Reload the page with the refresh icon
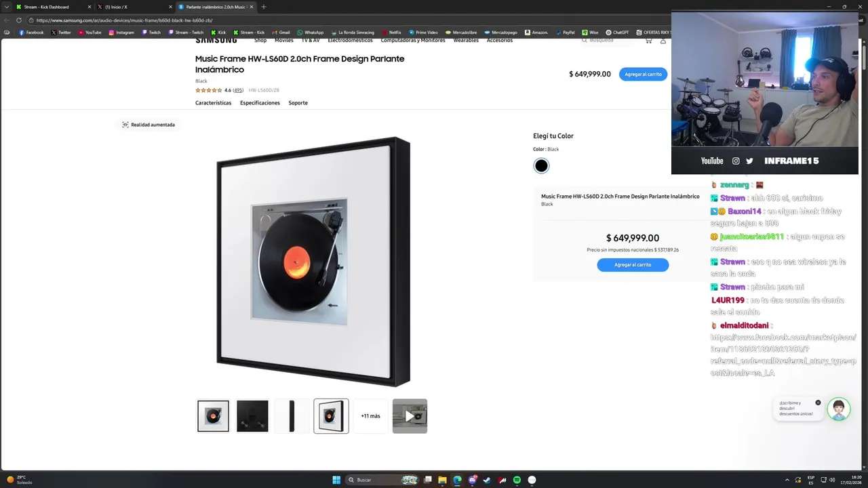Image resolution: width=868 pixels, height=488 pixels. click(x=19, y=20)
